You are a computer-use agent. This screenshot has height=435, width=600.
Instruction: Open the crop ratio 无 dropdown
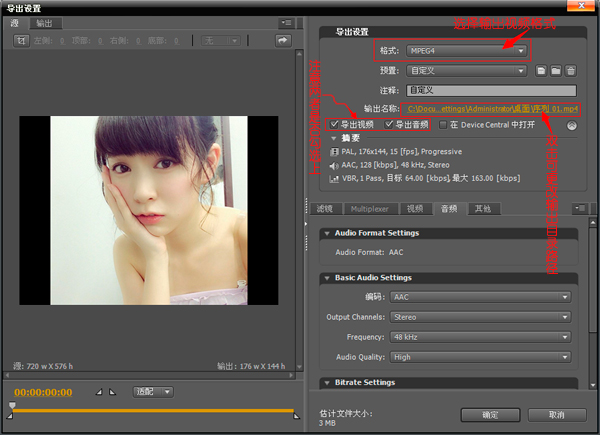(x=221, y=41)
